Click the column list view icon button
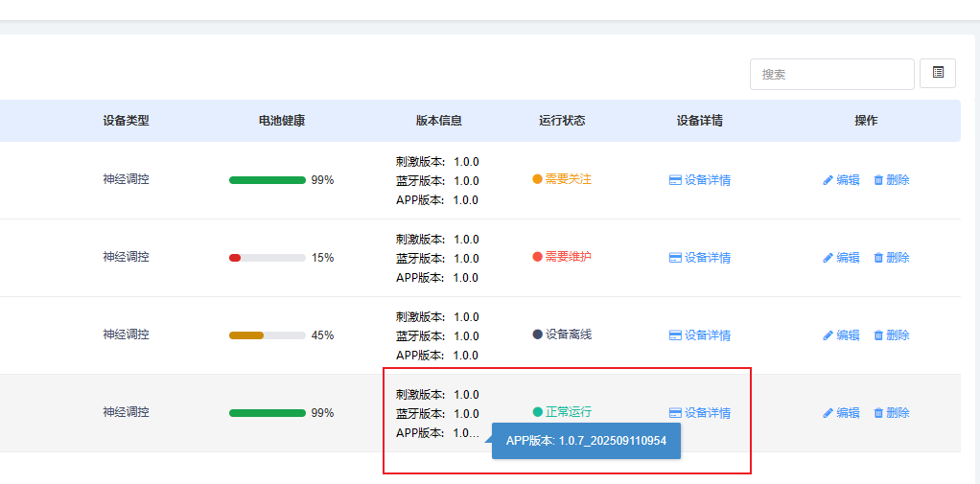980x484 pixels. point(938,74)
